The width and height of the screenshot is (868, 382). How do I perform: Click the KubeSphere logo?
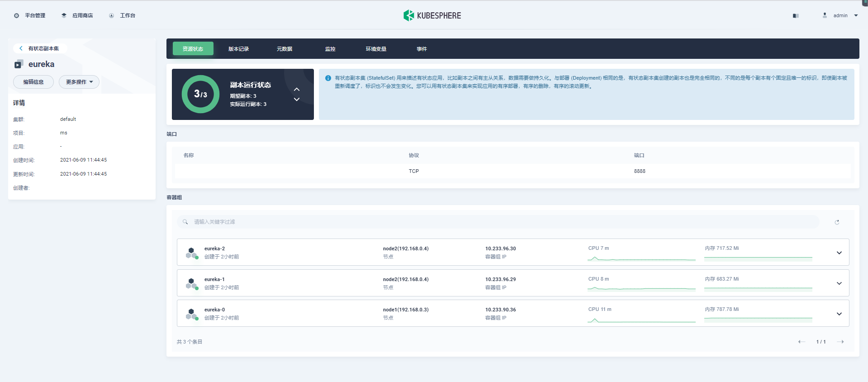pos(432,15)
